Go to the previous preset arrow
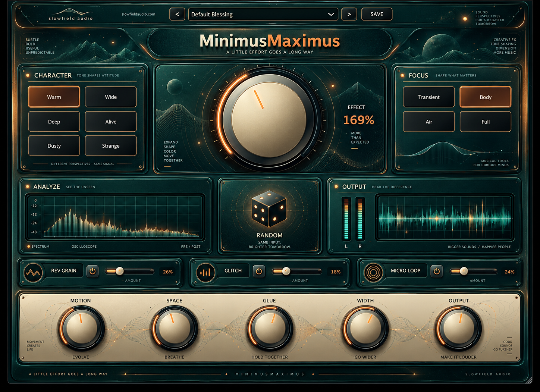Image resolution: width=540 pixels, height=392 pixels. pyautogui.click(x=177, y=14)
